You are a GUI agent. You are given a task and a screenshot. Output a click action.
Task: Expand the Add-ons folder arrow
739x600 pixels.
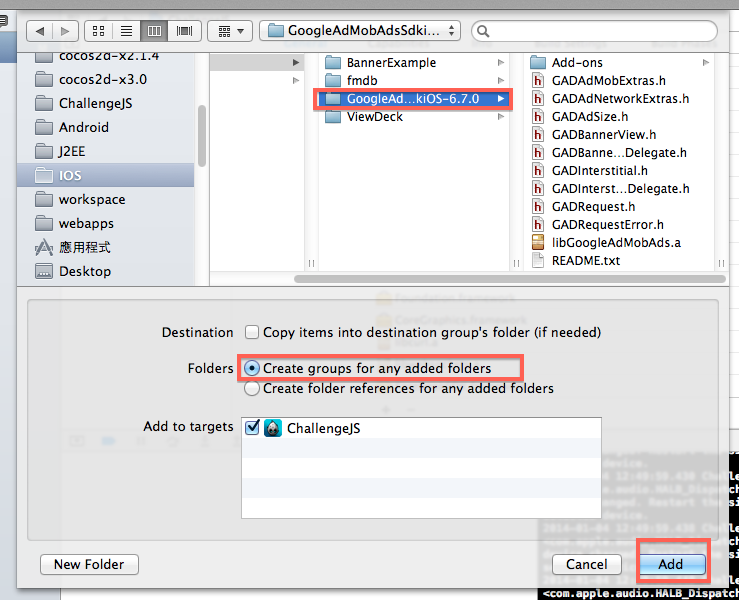706,63
